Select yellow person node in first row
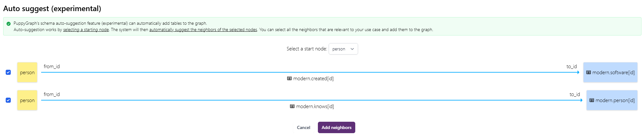Screen dimensions: 644x136 [x=27, y=72]
